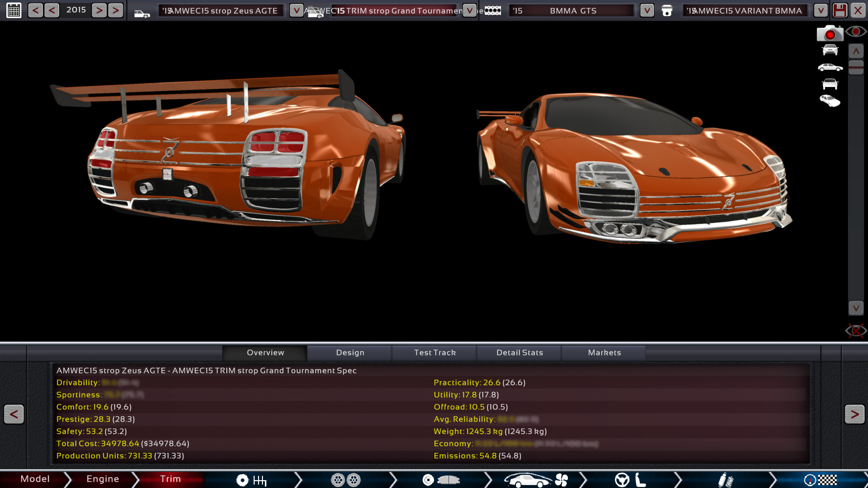Viewport: 868px width, 488px height.
Task: Click the Weight: 1245.3 kg stat
Action: click(x=490, y=431)
